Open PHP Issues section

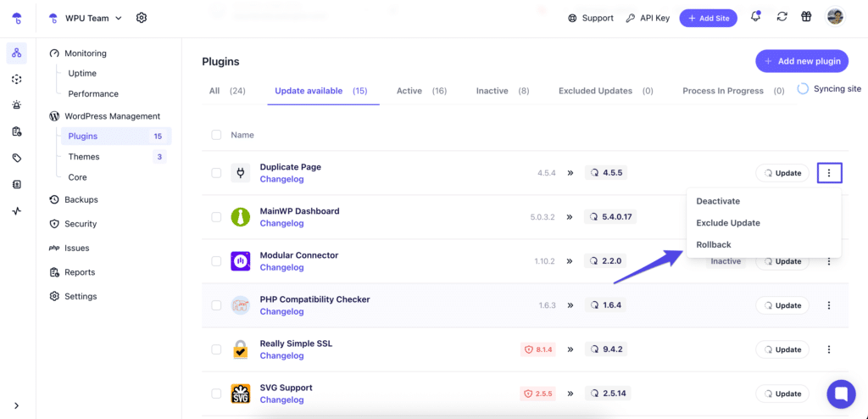coord(70,248)
